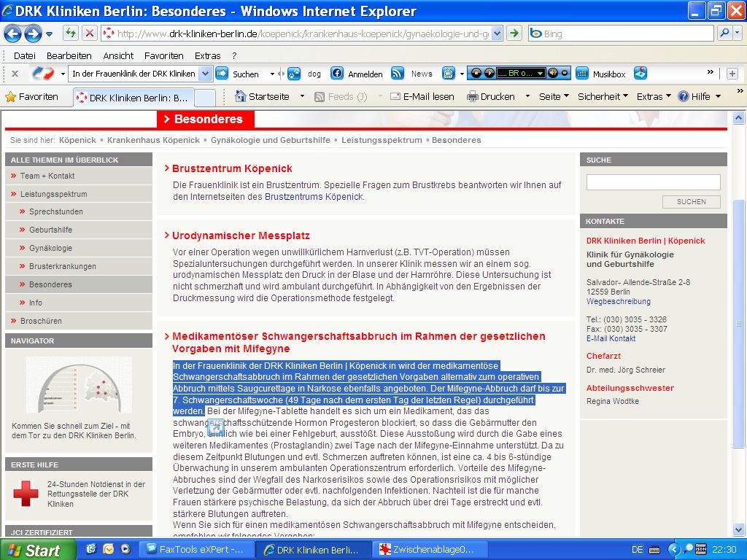This screenshot has height=560, width=747.
Task: Open radio station BR dropdown
Action: pos(540,74)
